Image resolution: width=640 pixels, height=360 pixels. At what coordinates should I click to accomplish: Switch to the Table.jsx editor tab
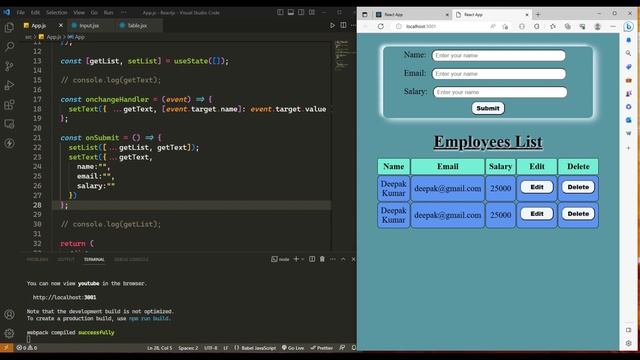click(137, 25)
